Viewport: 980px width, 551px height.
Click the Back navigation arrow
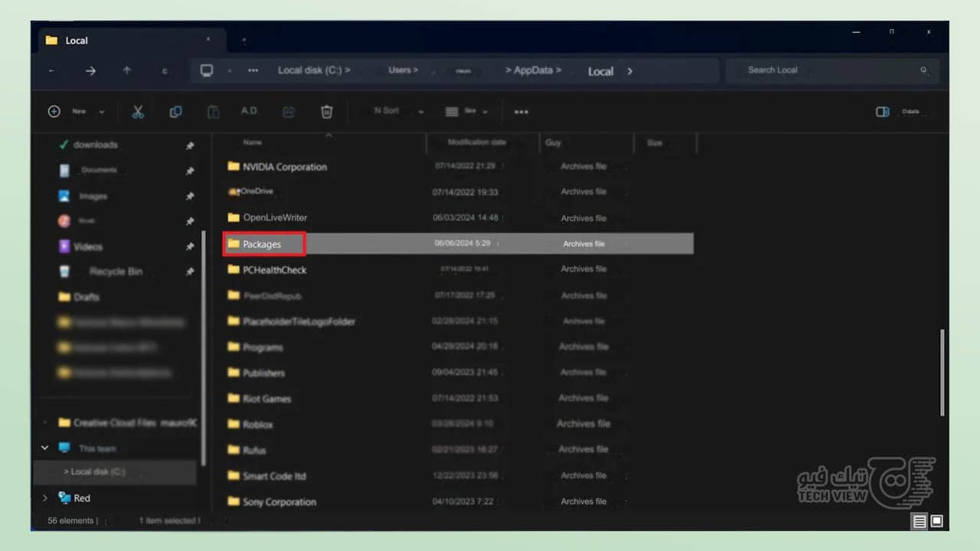pos(51,70)
